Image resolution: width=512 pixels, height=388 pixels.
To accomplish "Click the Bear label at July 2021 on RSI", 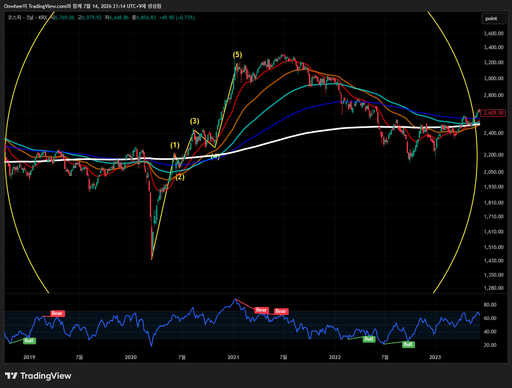I will point(281,311).
